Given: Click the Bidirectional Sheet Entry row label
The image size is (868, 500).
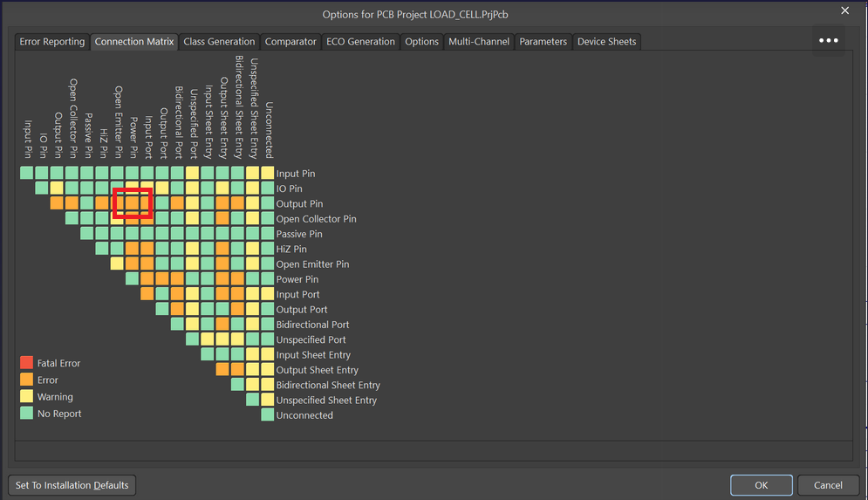Looking at the screenshot, I should (x=328, y=385).
